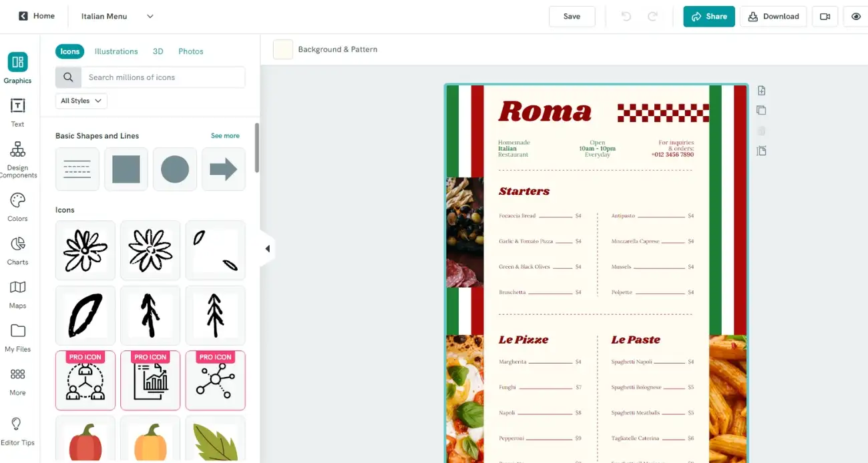
Task: Switch to the Illustrations tab
Action: (x=116, y=51)
